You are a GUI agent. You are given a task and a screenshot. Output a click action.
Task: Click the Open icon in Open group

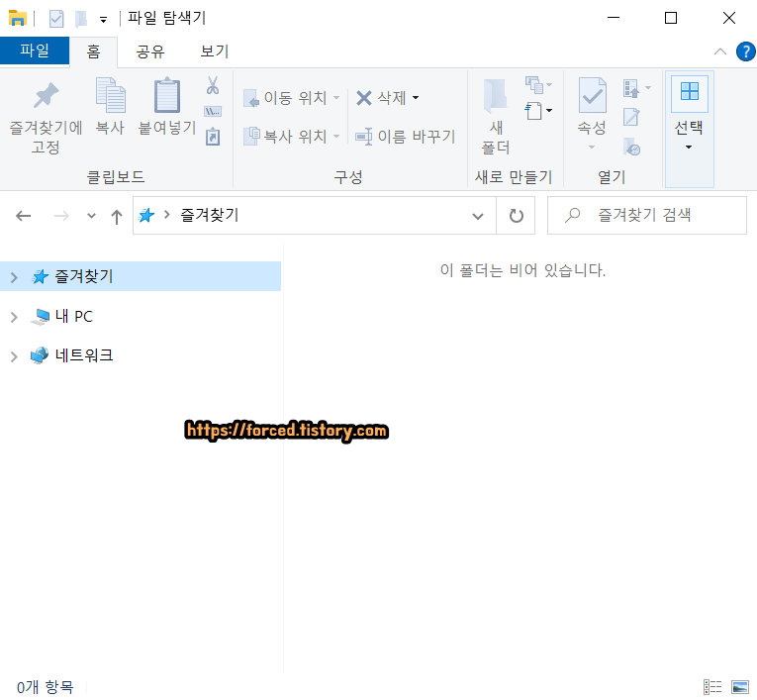pos(631,88)
